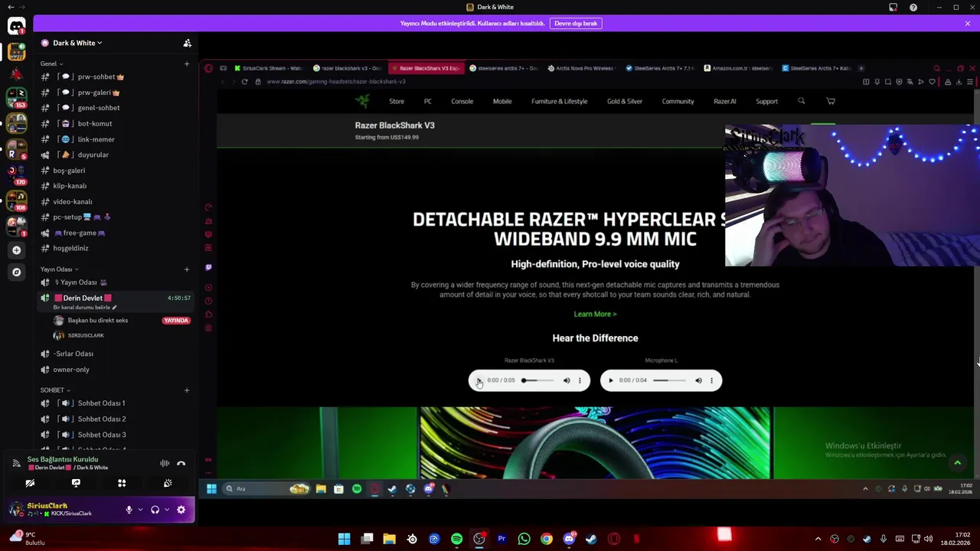Click the green scroll-to-top arrow button
The height and width of the screenshot is (551, 980).
957,462
